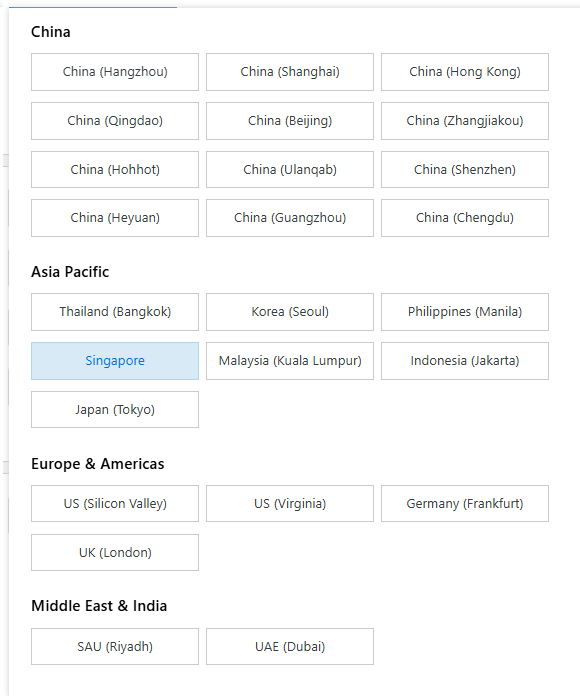Select Philippines (Manila) region
Screen dimensions: 580x696
click(465, 312)
